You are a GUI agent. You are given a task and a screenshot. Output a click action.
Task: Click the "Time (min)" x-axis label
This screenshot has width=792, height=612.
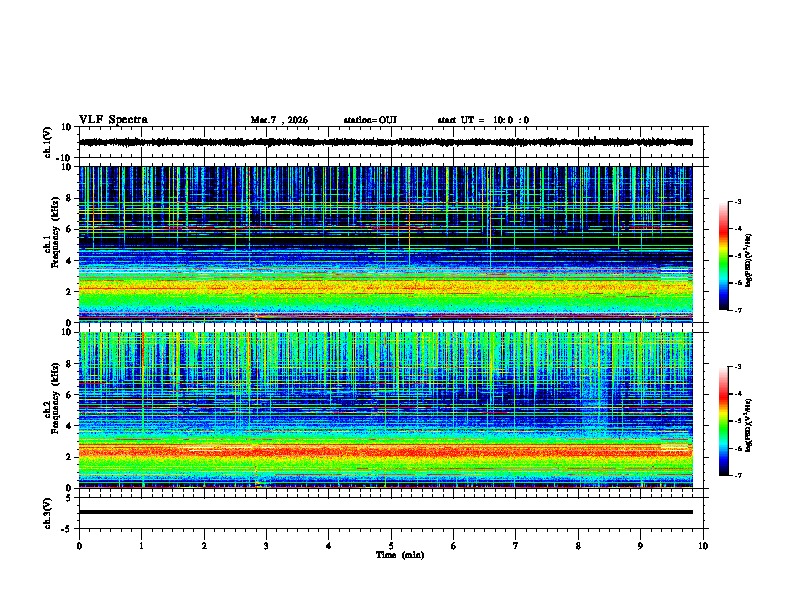pyautogui.click(x=400, y=555)
